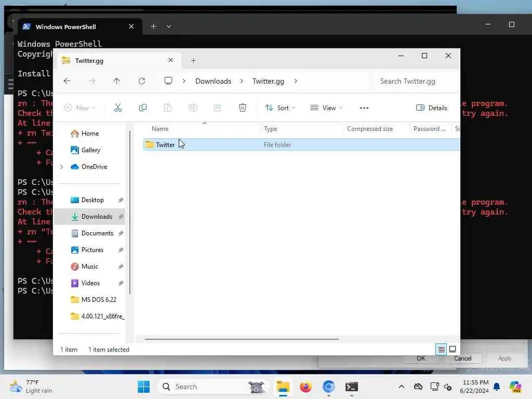This screenshot has width=532, height=399.
Task: Click the horizontal scrollbar in file list
Action: (x=242, y=339)
